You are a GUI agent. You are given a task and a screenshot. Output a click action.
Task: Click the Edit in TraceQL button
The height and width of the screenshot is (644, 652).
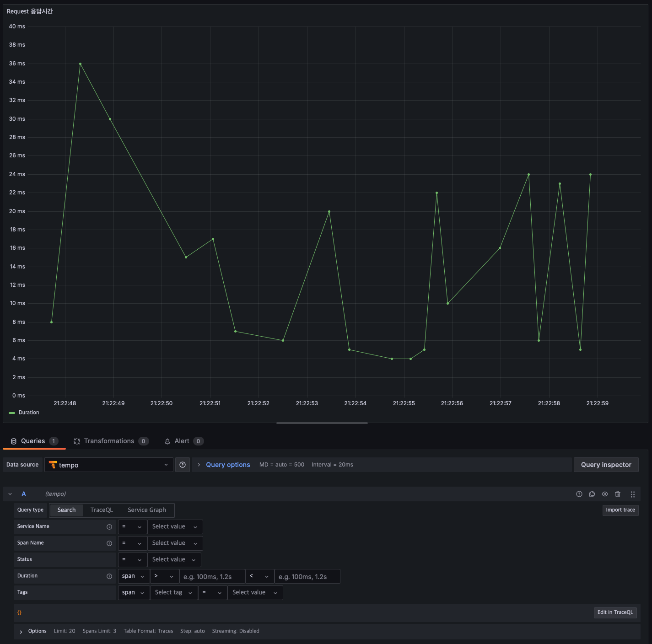coord(615,612)
